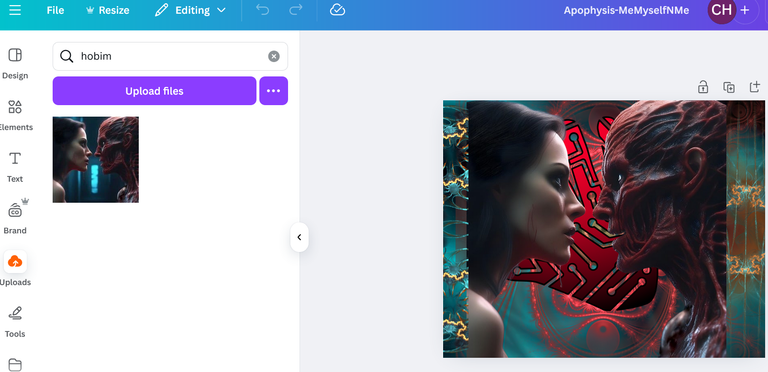Toggle the page lock icon

[x=703, y=87]
